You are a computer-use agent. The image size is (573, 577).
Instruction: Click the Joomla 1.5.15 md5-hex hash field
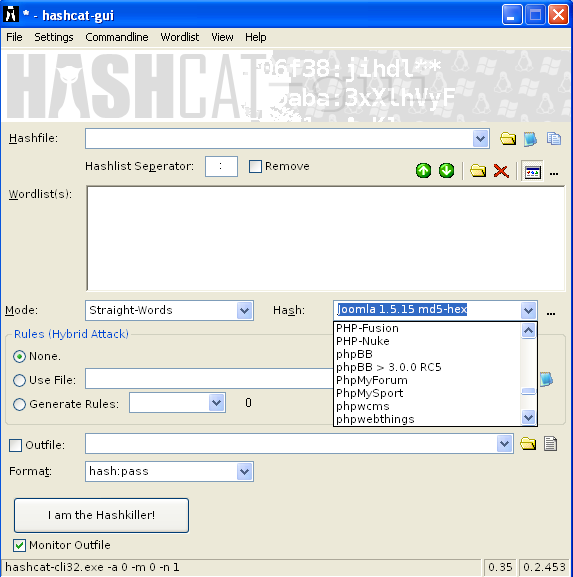pyautogui.click(x=427, y=310)
